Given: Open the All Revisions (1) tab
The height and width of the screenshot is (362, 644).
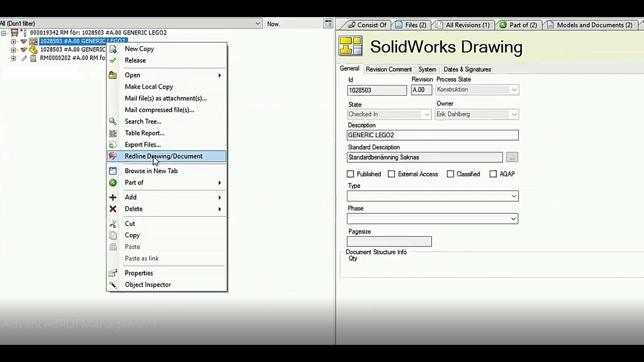Looking at the screenshot, I should click(462, 25).
